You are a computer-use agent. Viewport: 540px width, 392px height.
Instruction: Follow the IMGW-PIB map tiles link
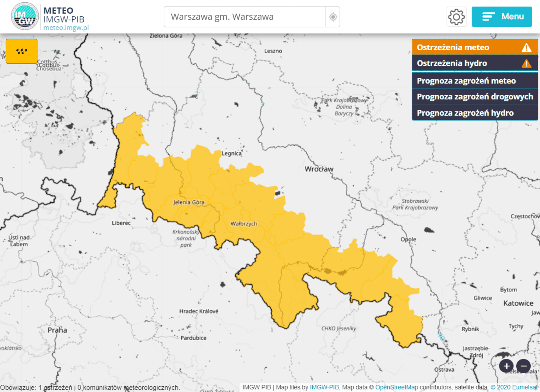click(324, 387)
